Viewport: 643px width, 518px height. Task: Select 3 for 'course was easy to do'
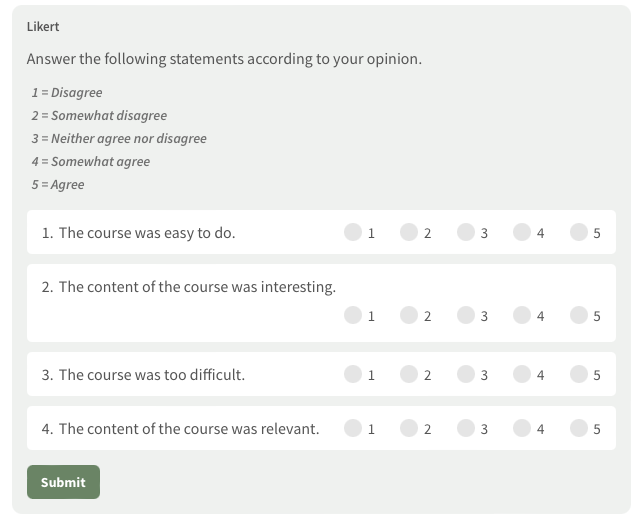[466, 232]
